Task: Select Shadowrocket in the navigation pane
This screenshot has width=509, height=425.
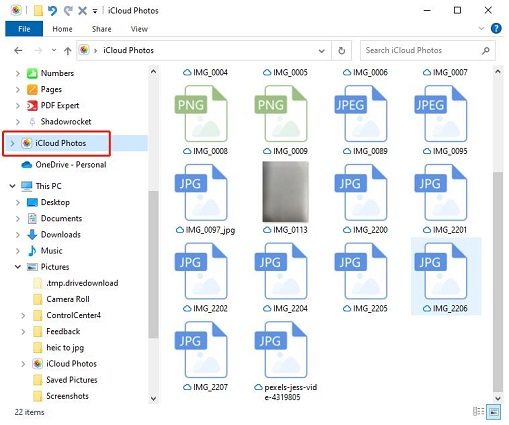Action: (x=66, y=122)
